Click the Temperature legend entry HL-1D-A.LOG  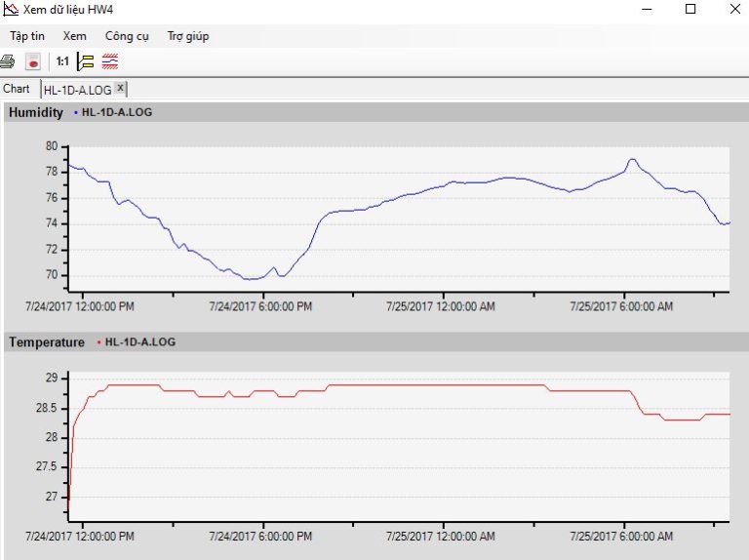click(x=139, y=342)
